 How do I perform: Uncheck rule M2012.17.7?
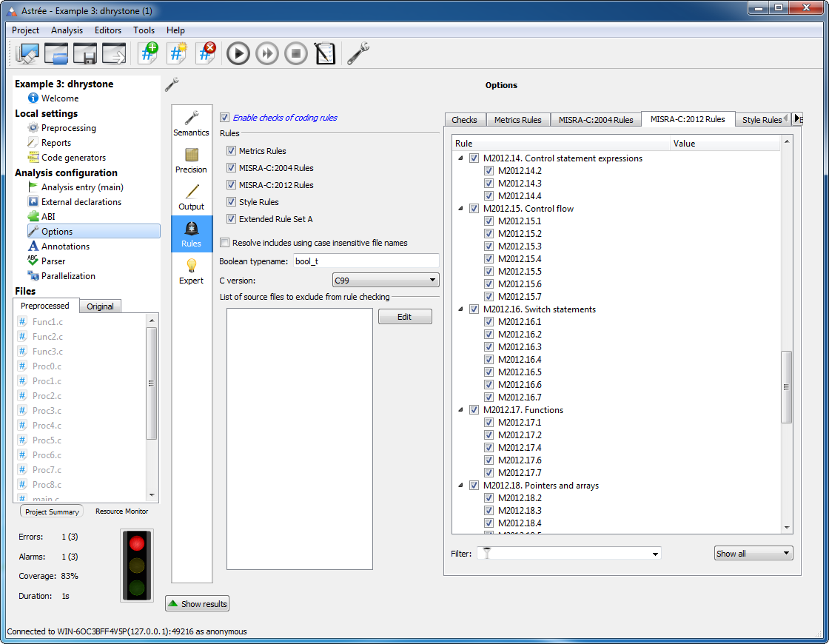[x=489, y=473]
